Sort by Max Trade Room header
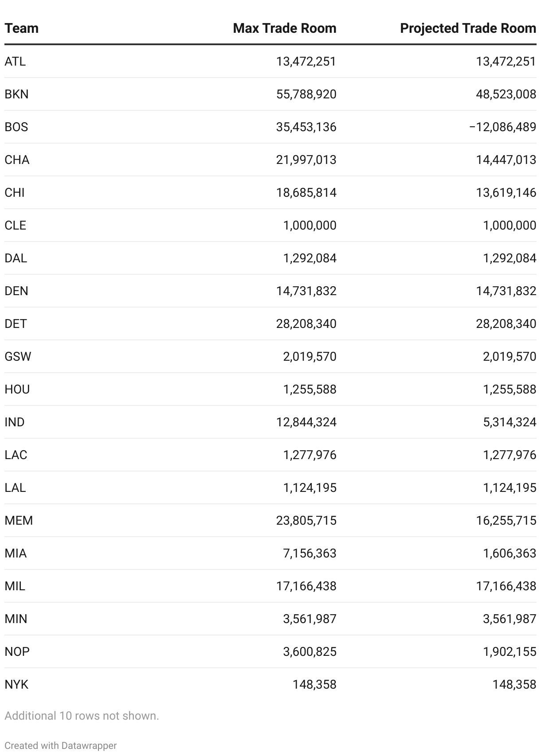The width and height of the screenshot is (541, 756). pos(284,28)
